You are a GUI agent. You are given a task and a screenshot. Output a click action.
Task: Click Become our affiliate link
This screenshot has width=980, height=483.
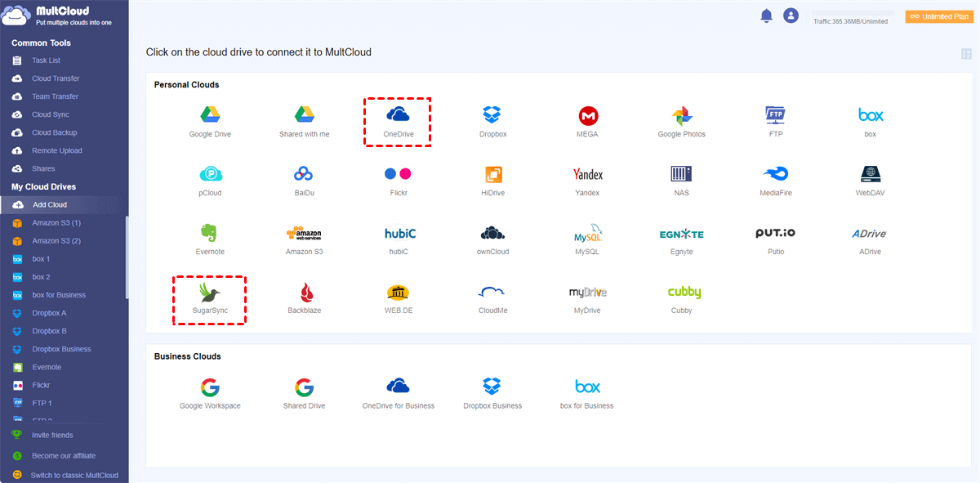coord(64,455)
